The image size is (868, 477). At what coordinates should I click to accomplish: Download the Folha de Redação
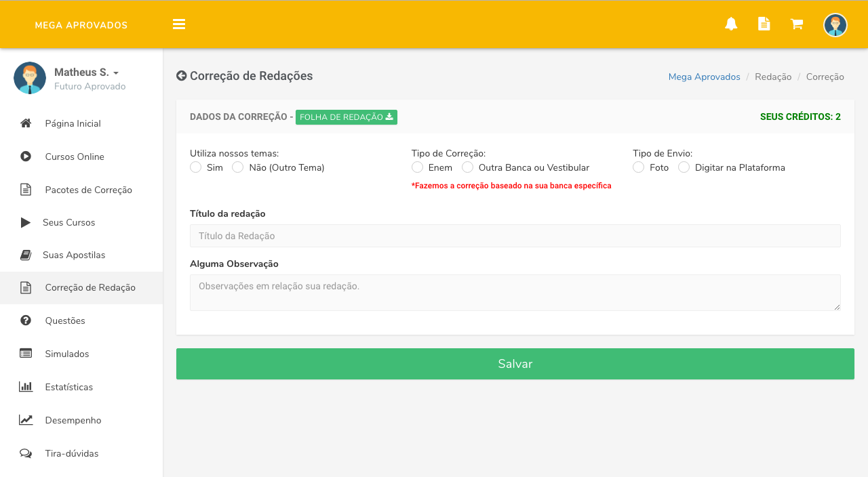tap(347, 117)
